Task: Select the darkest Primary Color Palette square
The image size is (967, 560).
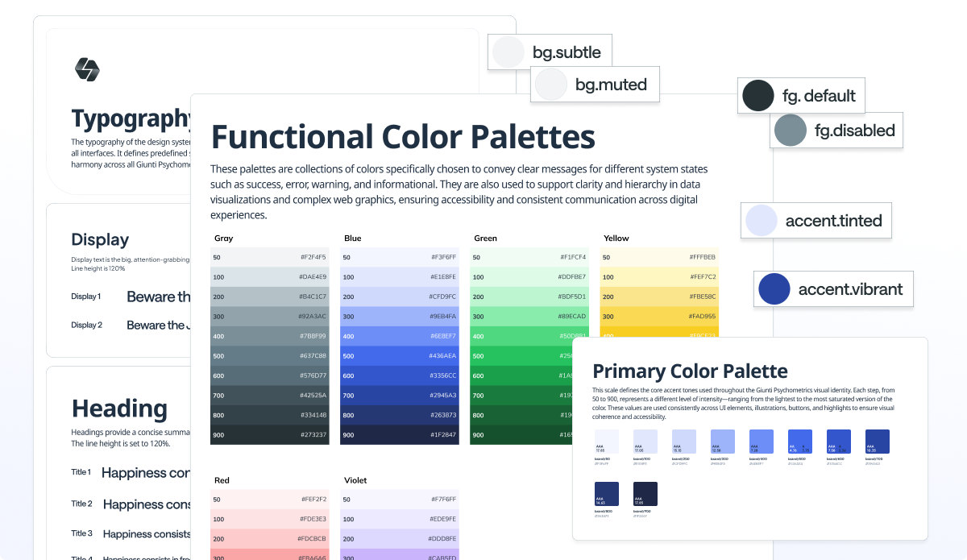Action: click(x=645, y=494)
